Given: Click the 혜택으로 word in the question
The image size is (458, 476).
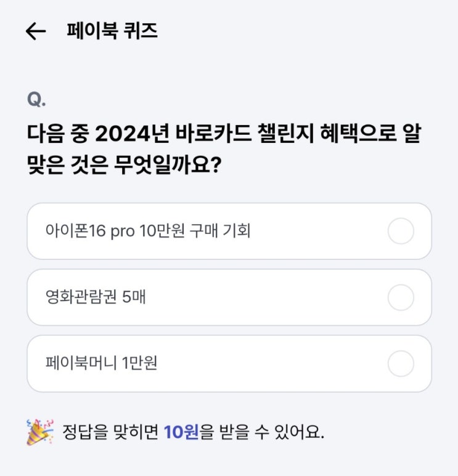Looking at the screenshot, I should pos(359,134).
